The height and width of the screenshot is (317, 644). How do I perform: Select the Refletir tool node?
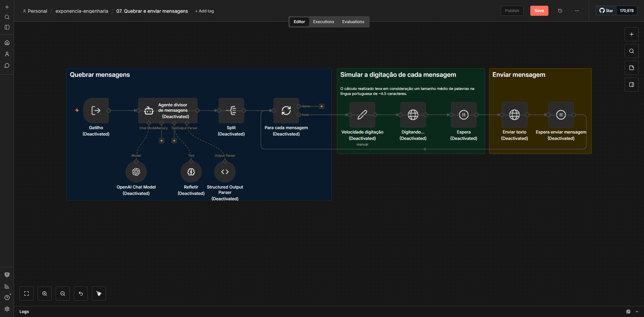pos(191,172)
